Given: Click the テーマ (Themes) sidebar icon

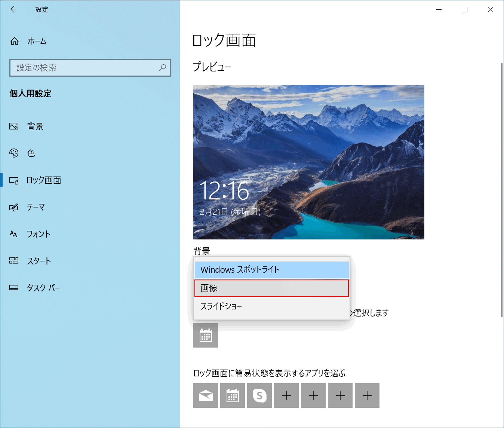Looking at the screenshot, I should tap(13, 207).
